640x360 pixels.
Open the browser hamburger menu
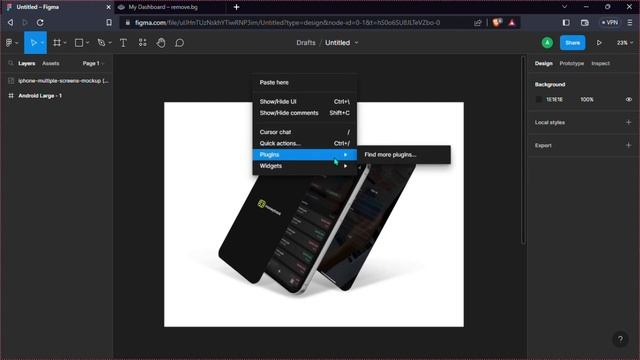point(630,22)
